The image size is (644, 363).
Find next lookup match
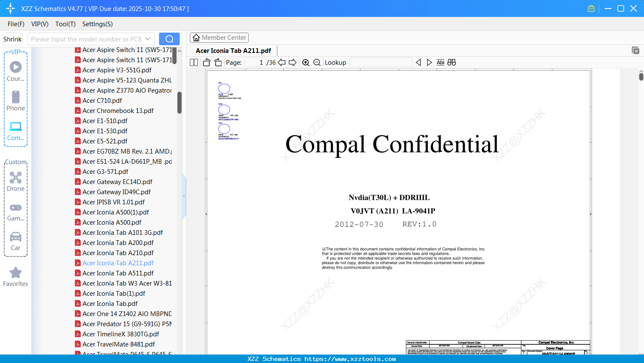(x=429, y=63)
